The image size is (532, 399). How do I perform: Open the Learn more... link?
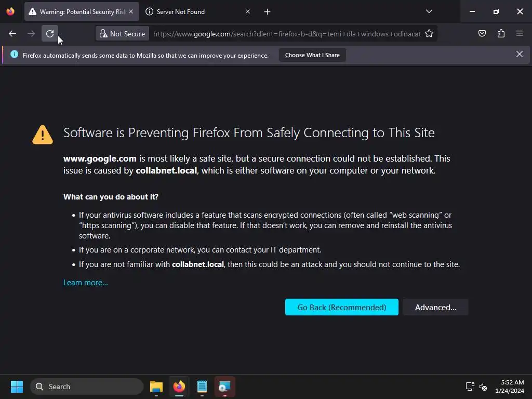pos(86,283)
